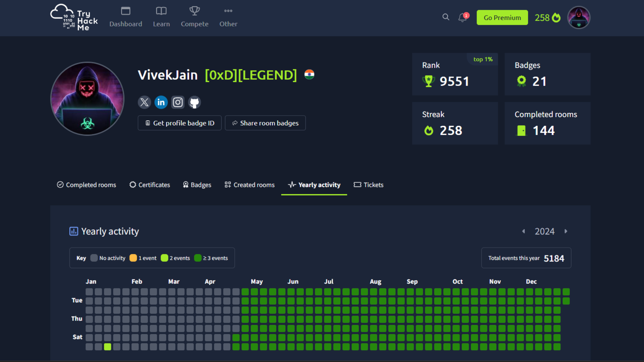Click the May month label

[257, 282]
